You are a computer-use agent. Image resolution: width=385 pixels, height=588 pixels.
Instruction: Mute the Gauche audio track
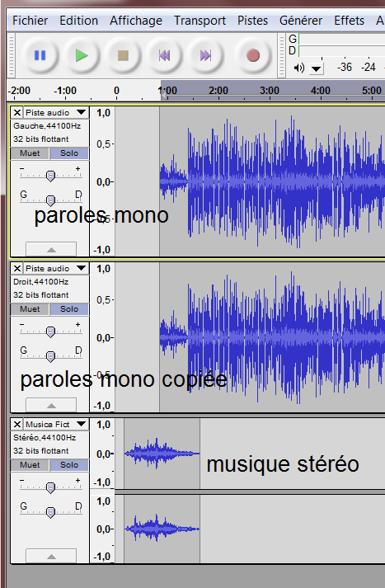30,153
